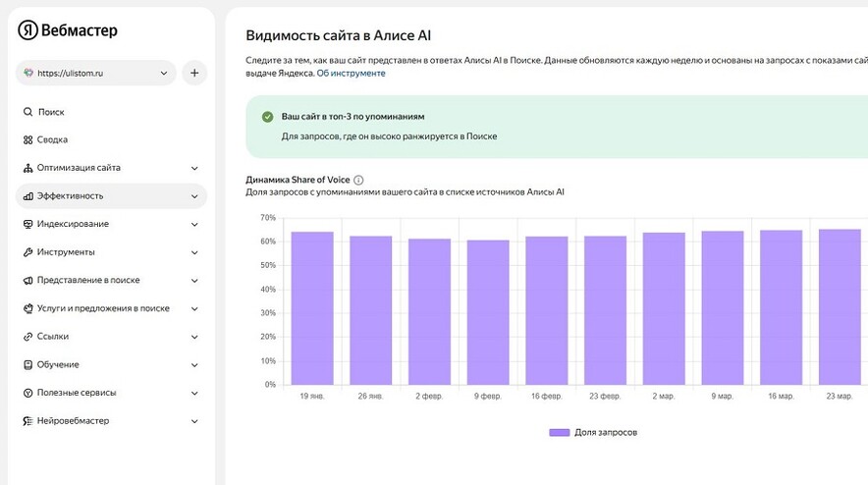Click the 19 янв. chart bar
This screenshot has height=485, width=868.
tap(312, 308)
